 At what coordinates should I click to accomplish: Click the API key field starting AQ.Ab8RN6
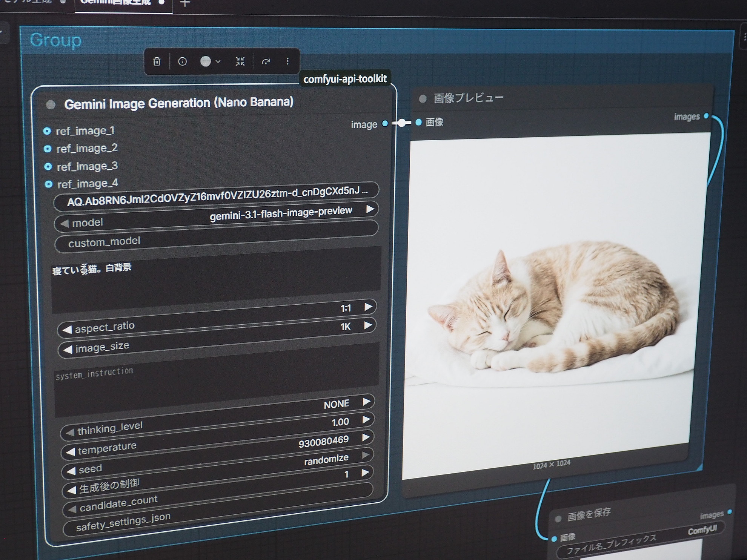pos(216,196)
